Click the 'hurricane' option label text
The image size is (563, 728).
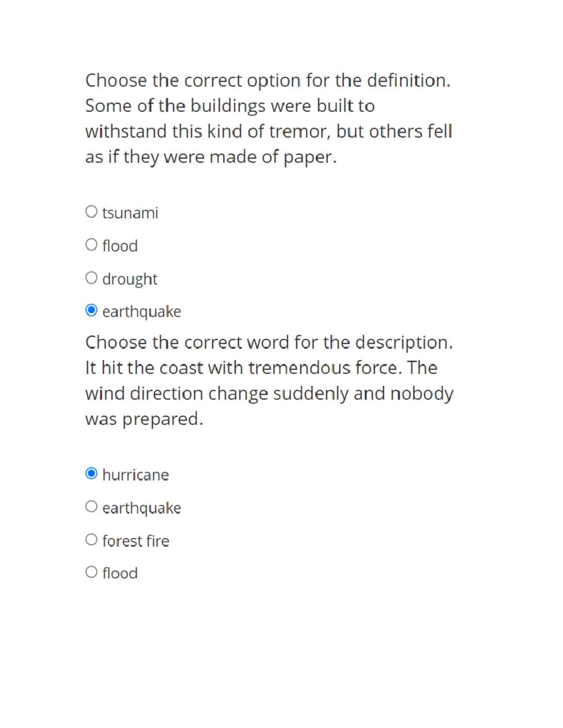pyautogui.click(x=136, y=475)
